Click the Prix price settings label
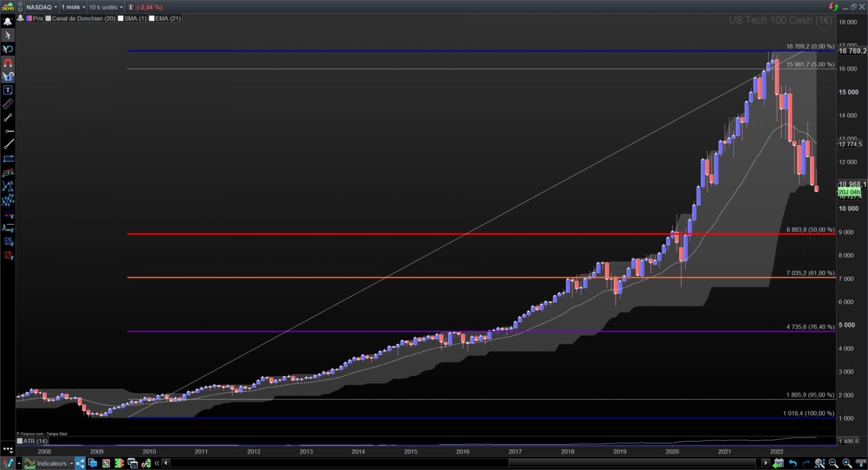868x470 pixels. [x=35, y=18]
